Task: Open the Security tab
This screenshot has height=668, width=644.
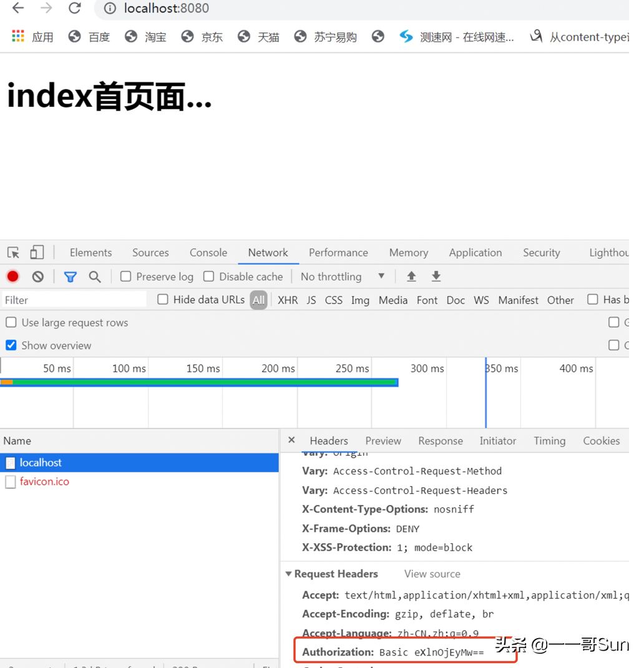Action: 542,253
